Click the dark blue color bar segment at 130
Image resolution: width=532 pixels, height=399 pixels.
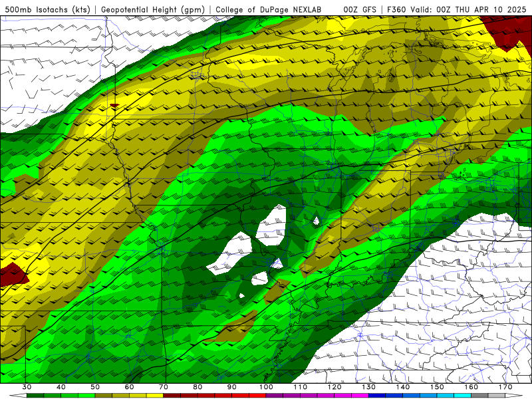(x=377, y=396)
